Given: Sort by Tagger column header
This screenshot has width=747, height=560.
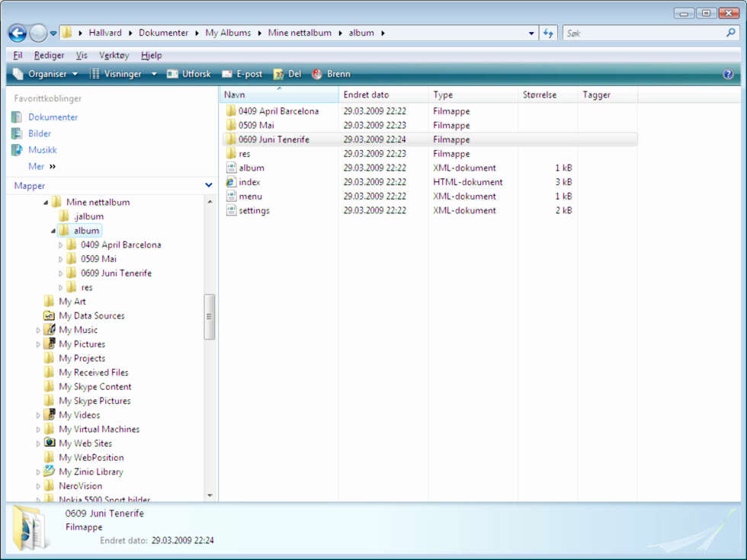Looking at the screenshot, I should [608, 94].
